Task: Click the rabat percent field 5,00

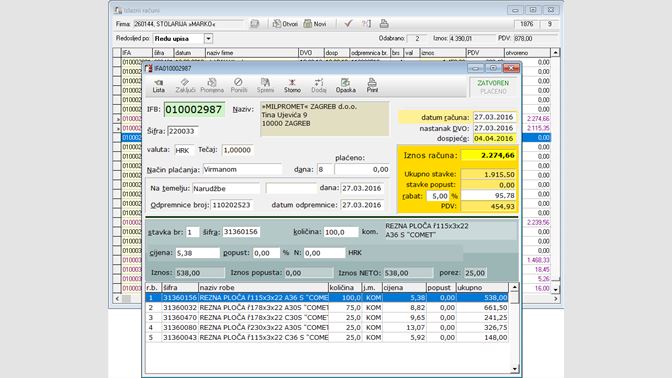Action: [x=438, y=196]
